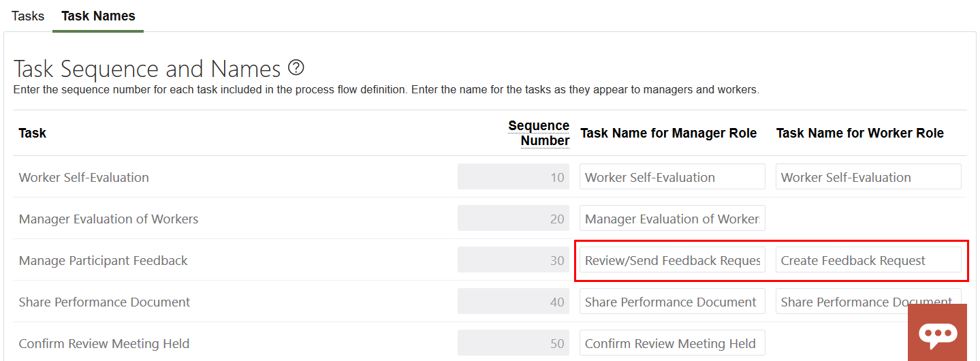Edit the Manager Evaluation of Workers name field
This screenshot has width=980, height=361.
point(672,219)
